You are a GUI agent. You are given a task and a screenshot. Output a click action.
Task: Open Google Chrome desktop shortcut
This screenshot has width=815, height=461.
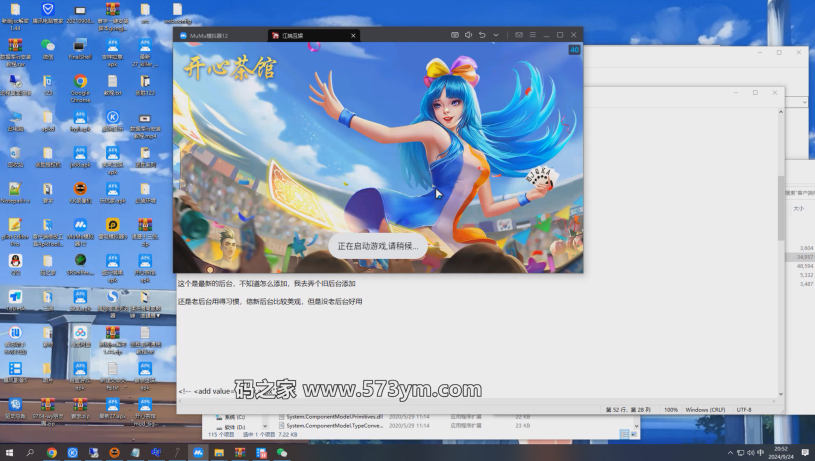(x=80, y=87)
